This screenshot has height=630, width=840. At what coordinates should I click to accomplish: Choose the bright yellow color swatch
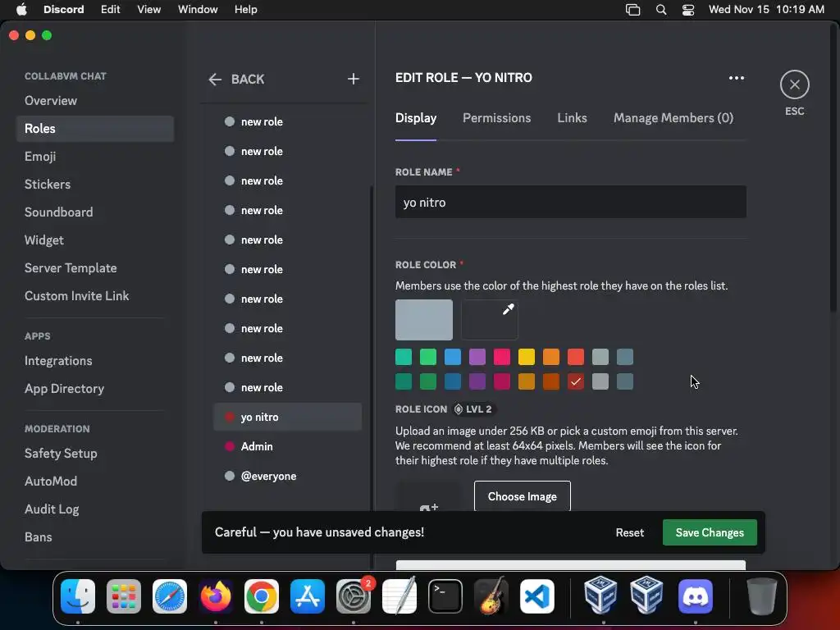tap(526, 357)
